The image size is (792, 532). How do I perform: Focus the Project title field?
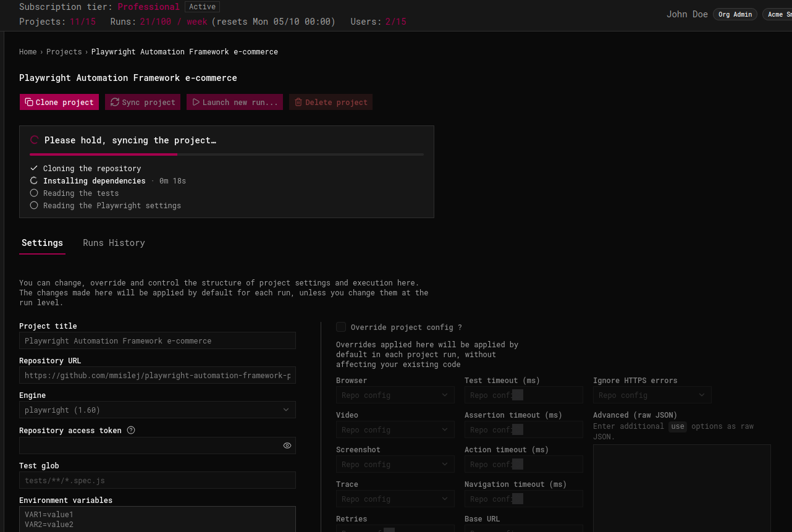pyautogui.click(x=158, y=340)
